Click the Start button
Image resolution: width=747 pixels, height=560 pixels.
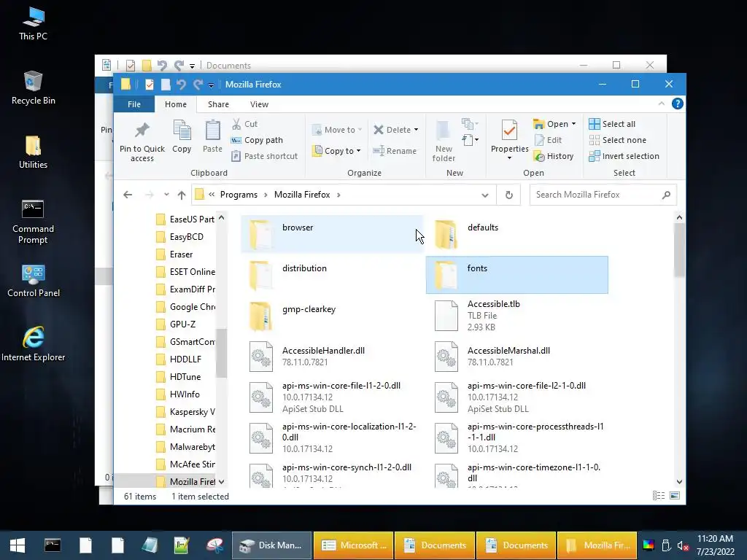(x=18, y=545)
